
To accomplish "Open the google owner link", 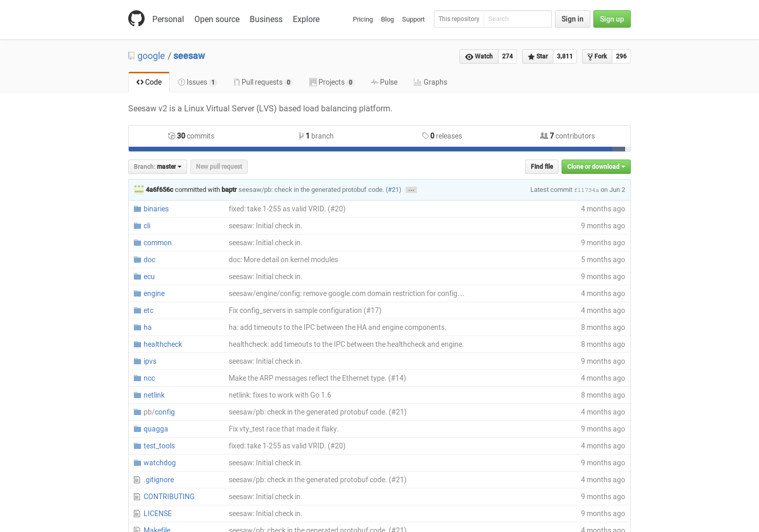I will click(x=151, y=56).
